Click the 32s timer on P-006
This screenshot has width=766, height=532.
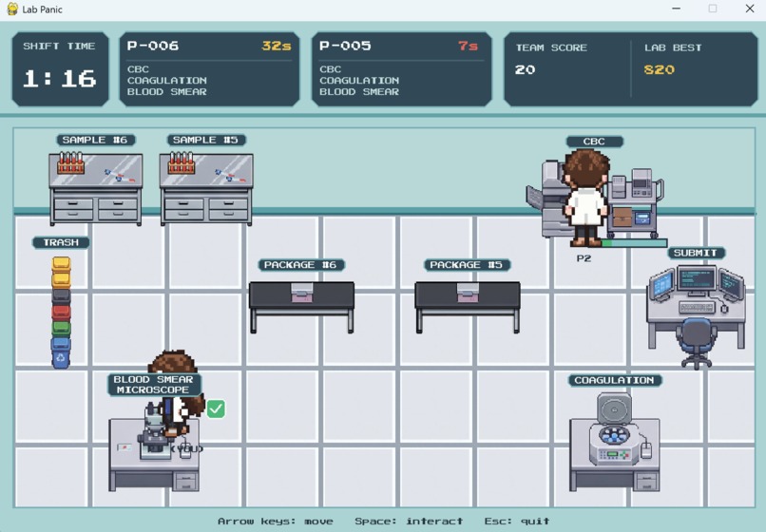coord(277,47)
